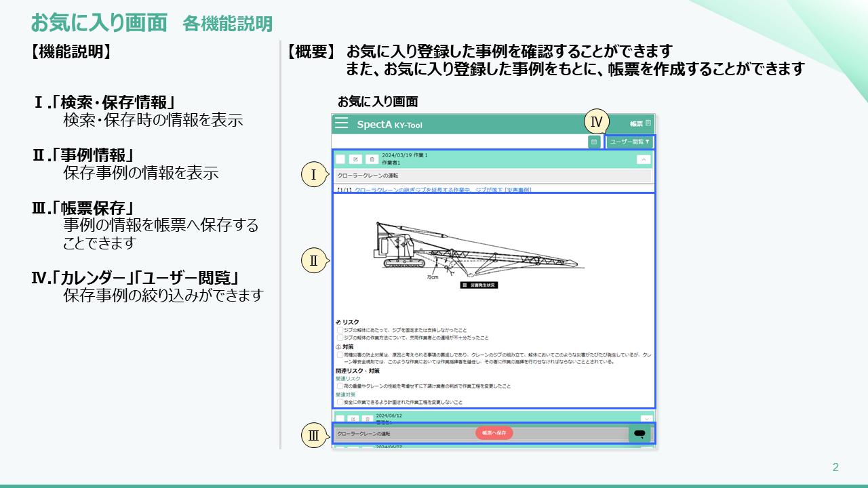Image resolution: width=868 pixels, height=488 pixels.
Task: Click the edit icon on the 2024/06/12 entry
Action: point(353,419)
